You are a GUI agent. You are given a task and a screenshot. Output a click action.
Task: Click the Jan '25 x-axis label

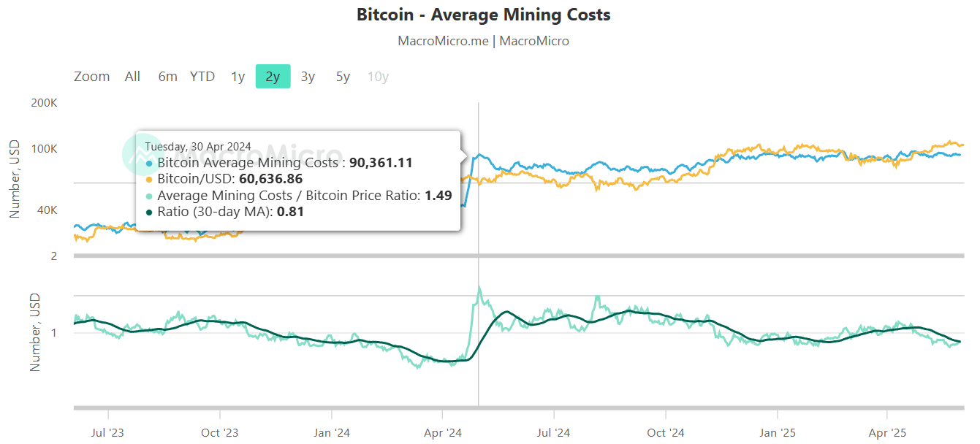(778, 433)
